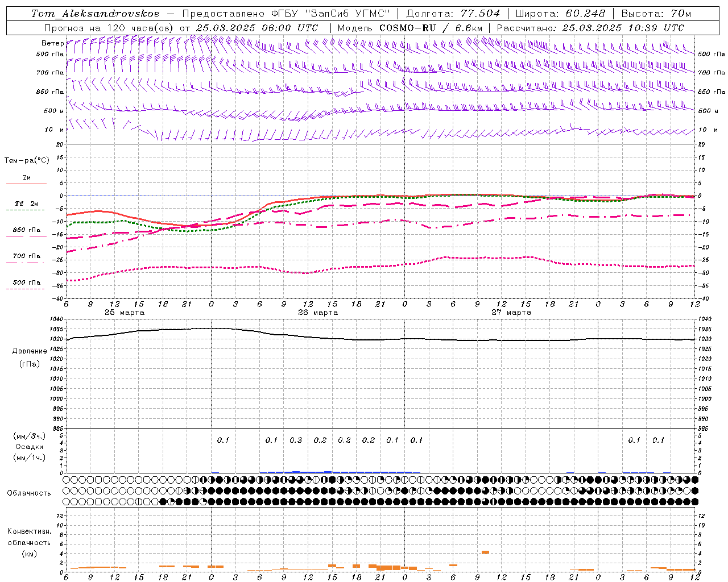Click the 'Прогноз на 120 часа(ов)' text
The image size is (728, 582).
click(108, 28)
